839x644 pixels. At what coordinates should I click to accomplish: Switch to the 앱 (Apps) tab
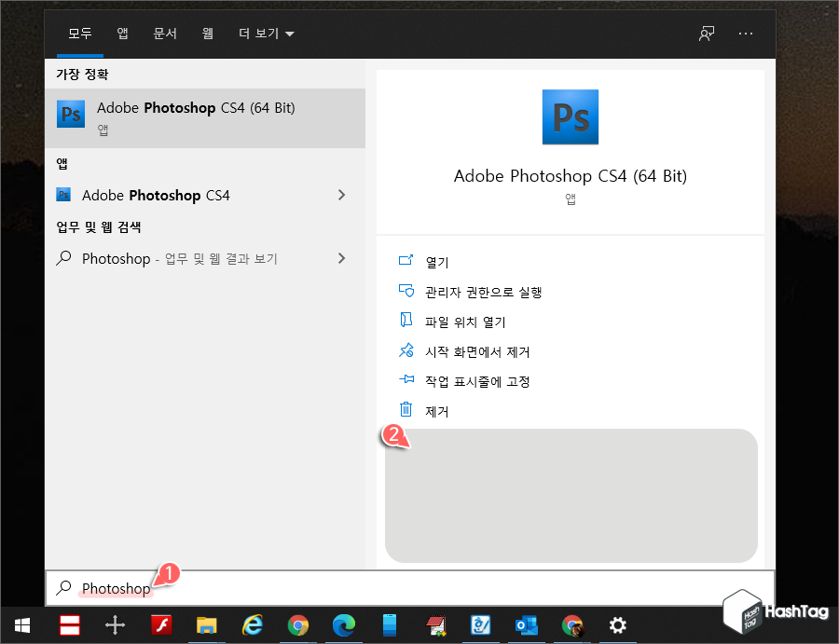coord(122,33)
